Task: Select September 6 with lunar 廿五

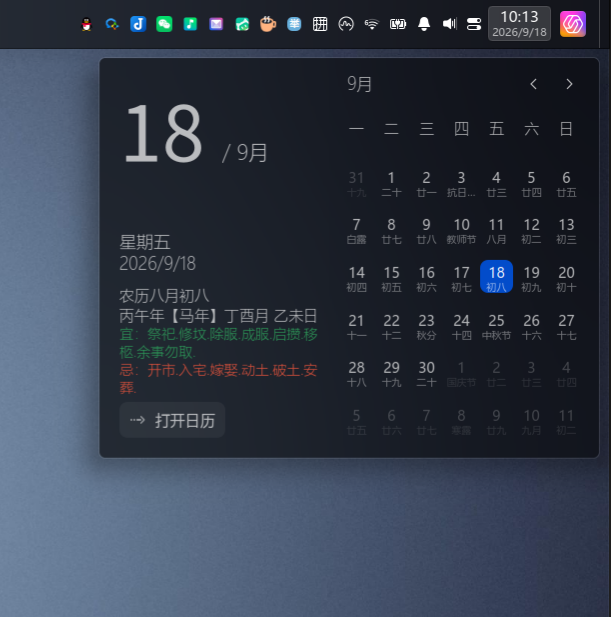Action: [x=567, y=184]
